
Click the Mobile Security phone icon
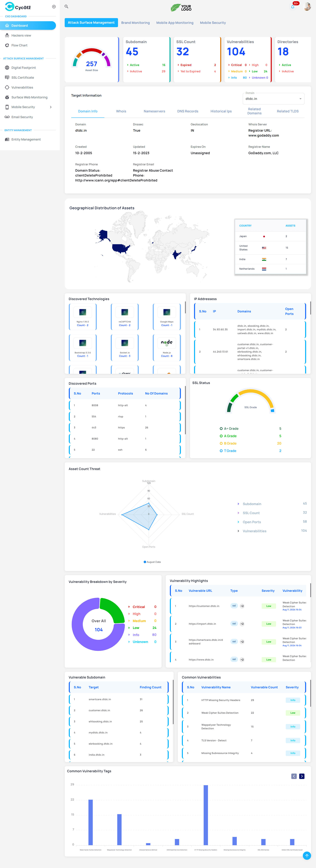[7, 107]
